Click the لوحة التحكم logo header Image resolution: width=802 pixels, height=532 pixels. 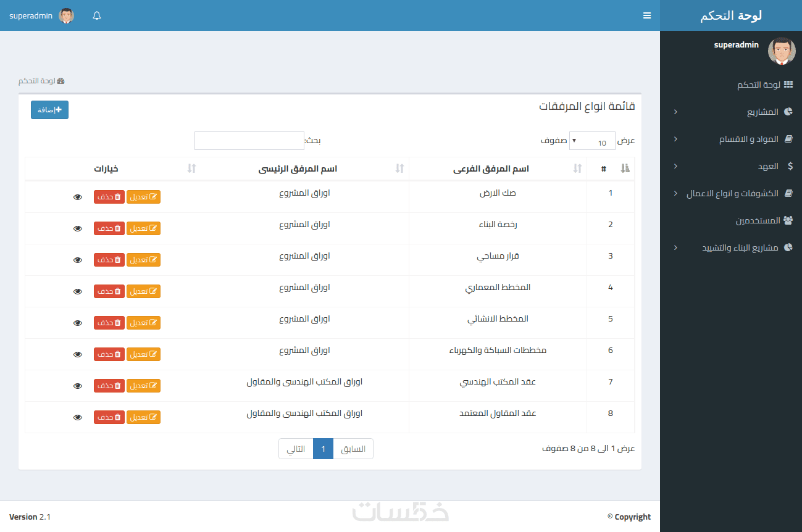pos(731,15)
